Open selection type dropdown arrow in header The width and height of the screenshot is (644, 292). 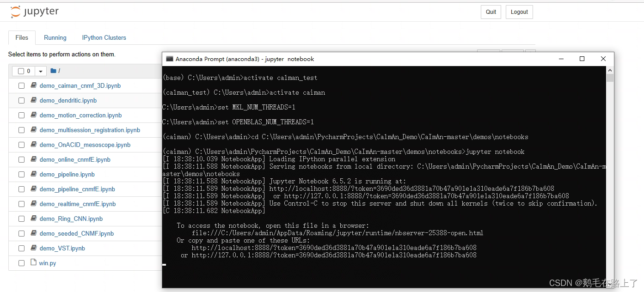[x=41, y=71]
